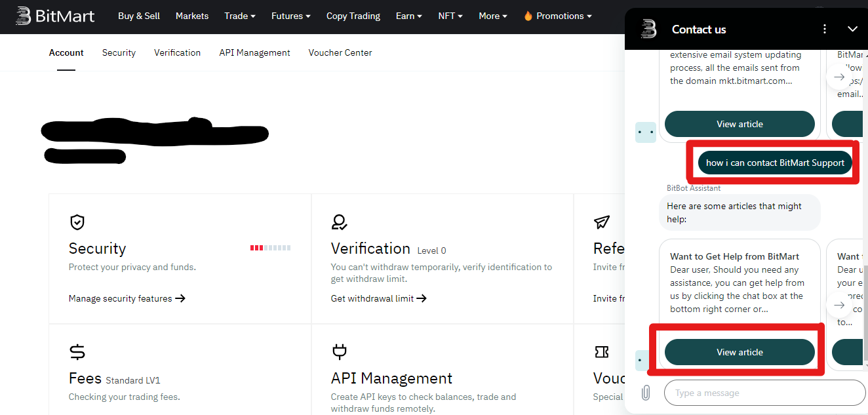Click the Fees card heading

pyautogui.click(x=85, y=378)
